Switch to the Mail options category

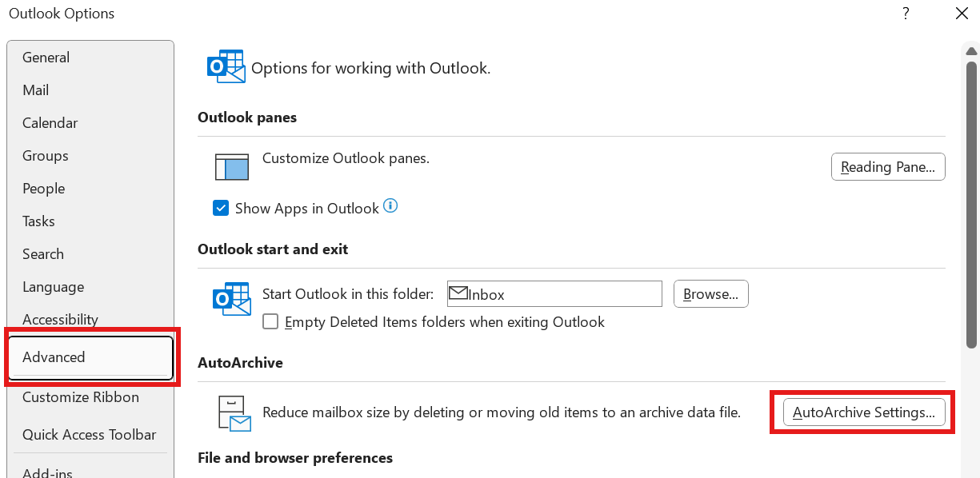36,90
